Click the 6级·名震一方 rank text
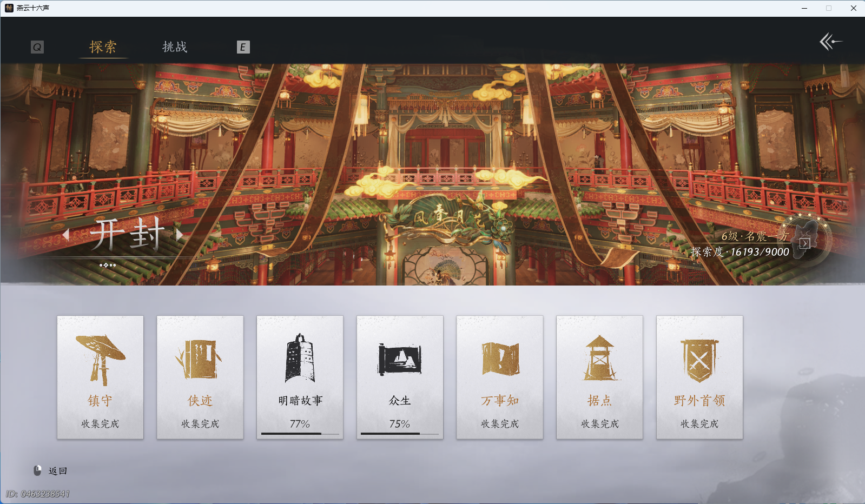This screenshot has height=504, width=865. point(755,236)
